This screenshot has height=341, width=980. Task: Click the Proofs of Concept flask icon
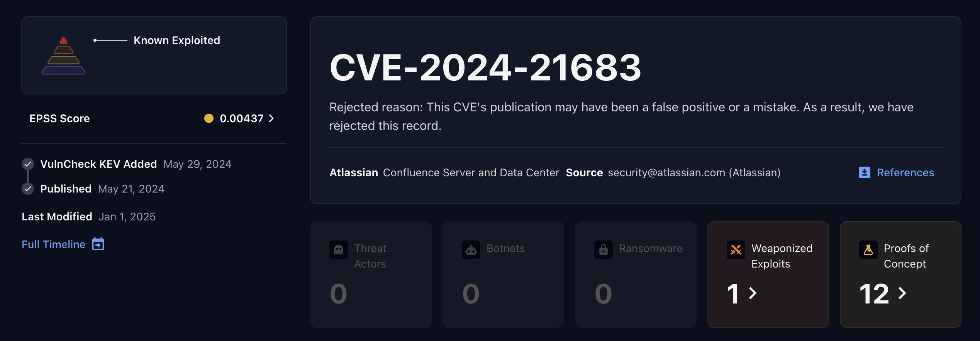click(868, 250)
